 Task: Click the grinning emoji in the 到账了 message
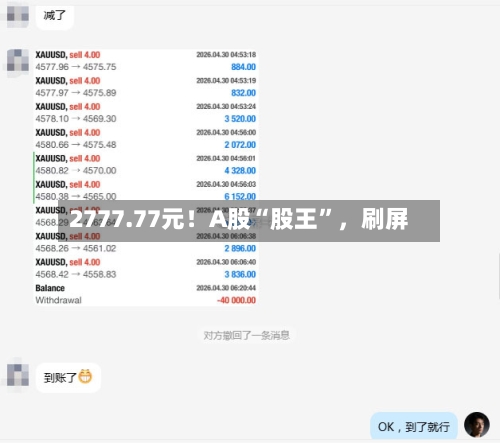click(x=85, y=377)
